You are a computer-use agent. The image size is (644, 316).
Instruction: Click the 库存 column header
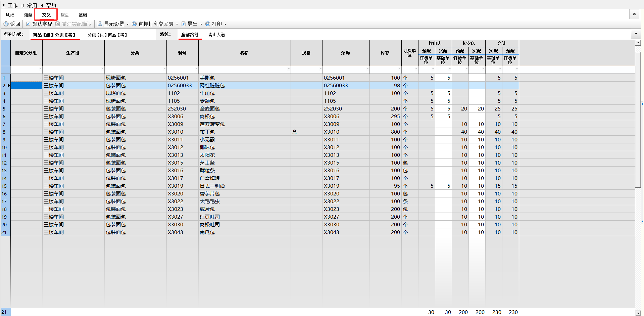click(385, 53)
